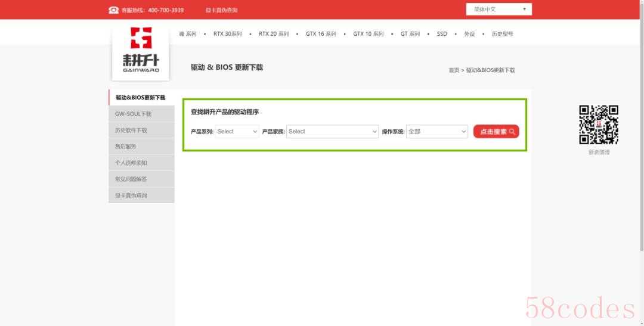Click the customer hotline phone icon
This screenshot has width=644, height=326.
point(113,10)
